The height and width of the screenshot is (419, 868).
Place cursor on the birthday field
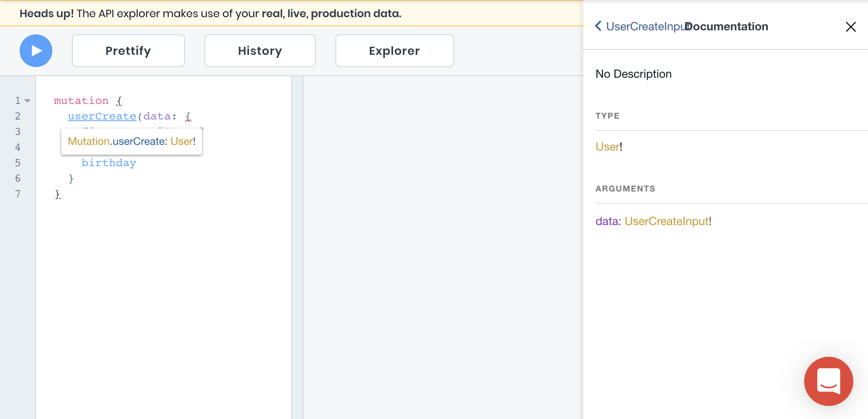(108, 163)
